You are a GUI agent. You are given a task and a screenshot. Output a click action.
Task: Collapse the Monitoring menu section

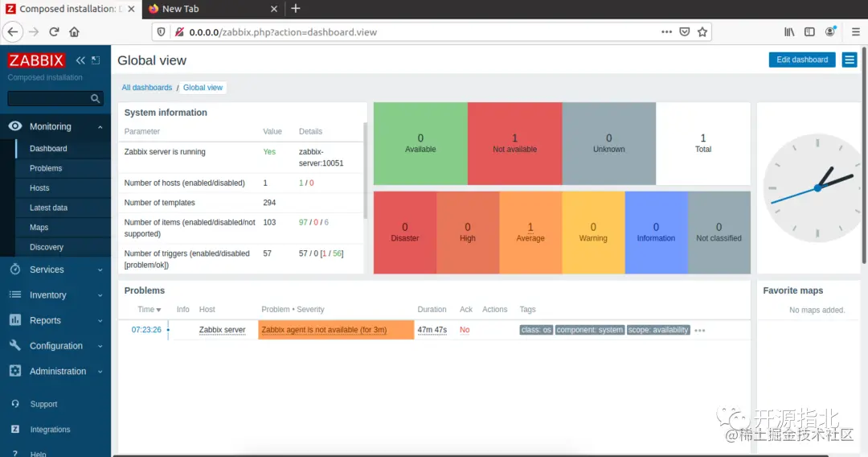tap(100, 127)
